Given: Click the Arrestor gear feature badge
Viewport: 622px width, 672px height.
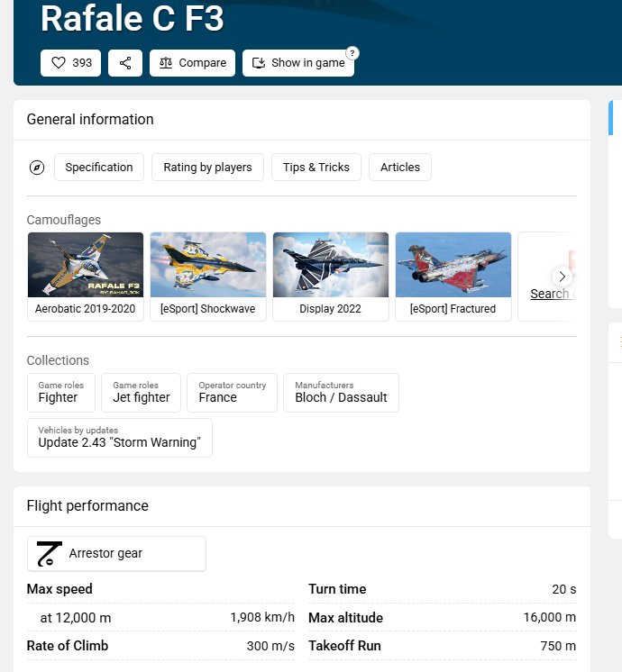Looking at the screenshot, I should [116, 554].
